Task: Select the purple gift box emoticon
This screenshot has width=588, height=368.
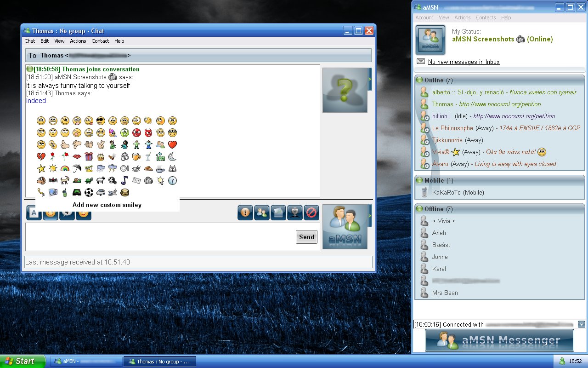Action: (x=89, y=157)
